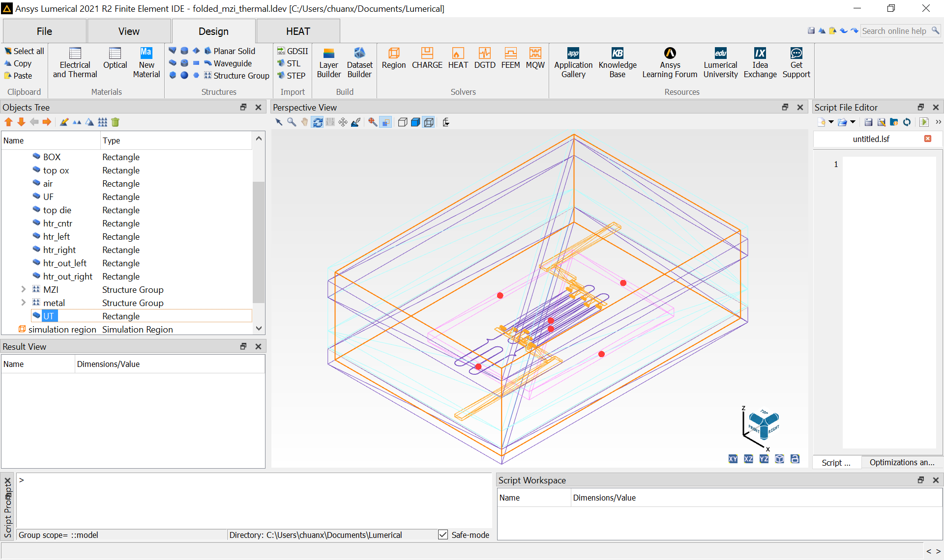Click the New Material icon
This screenshot has width=944, height=560.
coord(147,63)
